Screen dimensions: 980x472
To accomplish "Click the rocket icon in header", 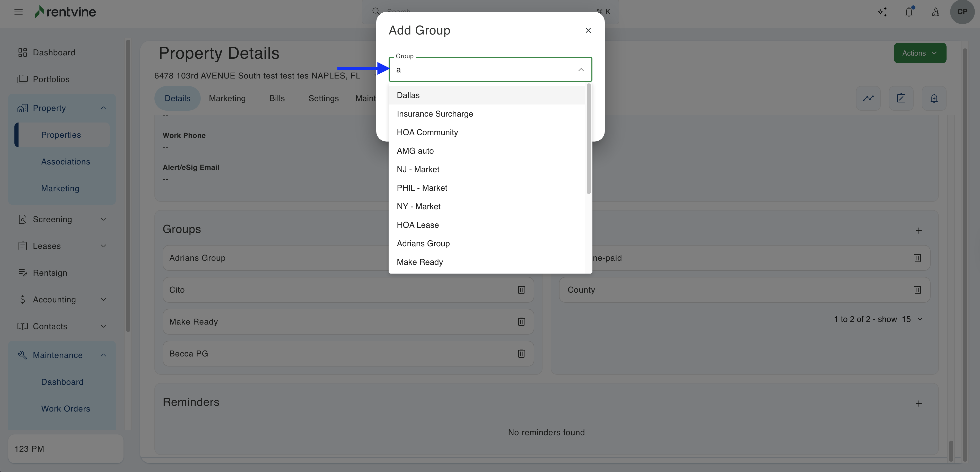I will click(x=935, y=12).
